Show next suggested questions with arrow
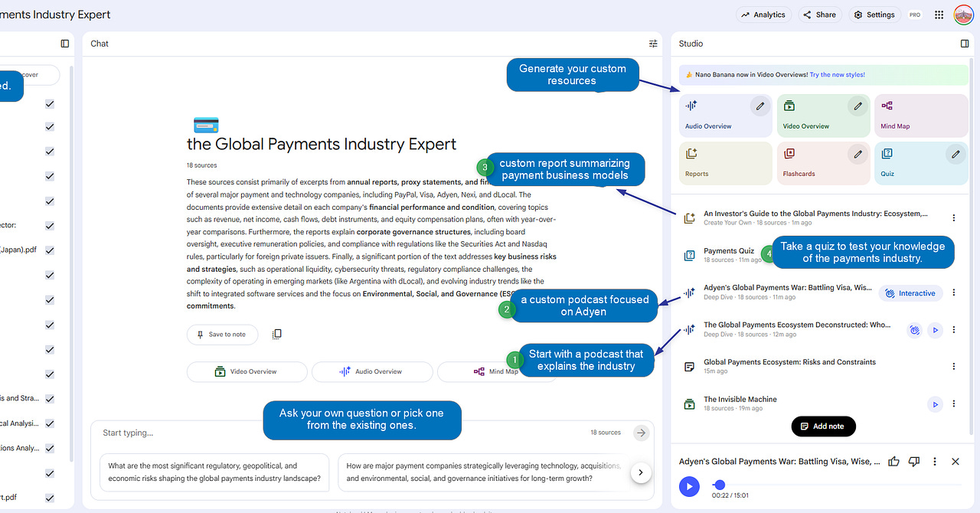This screenshot has height=513, width=980. [x=641, y=472]
